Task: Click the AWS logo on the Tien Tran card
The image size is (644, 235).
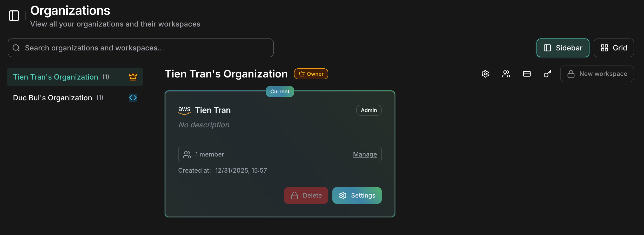Action: (x=184, y=110)
